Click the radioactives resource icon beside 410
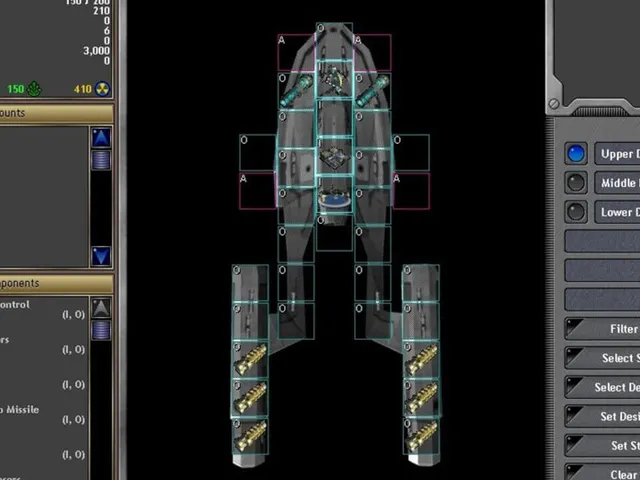This screenshot has width=640, height=480. click(x=102, y=89)
